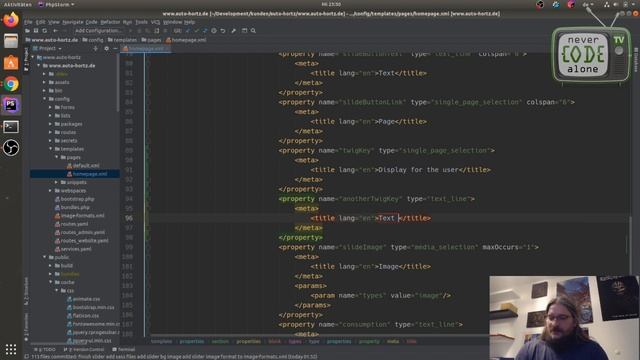Expand the forms folder
This screenshot has width=640, height=360.
click(x=51, y=107)
